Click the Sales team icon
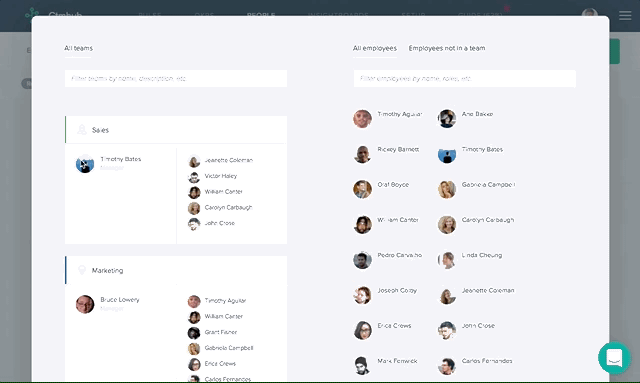Screen dimensions: 640x383 82,130
